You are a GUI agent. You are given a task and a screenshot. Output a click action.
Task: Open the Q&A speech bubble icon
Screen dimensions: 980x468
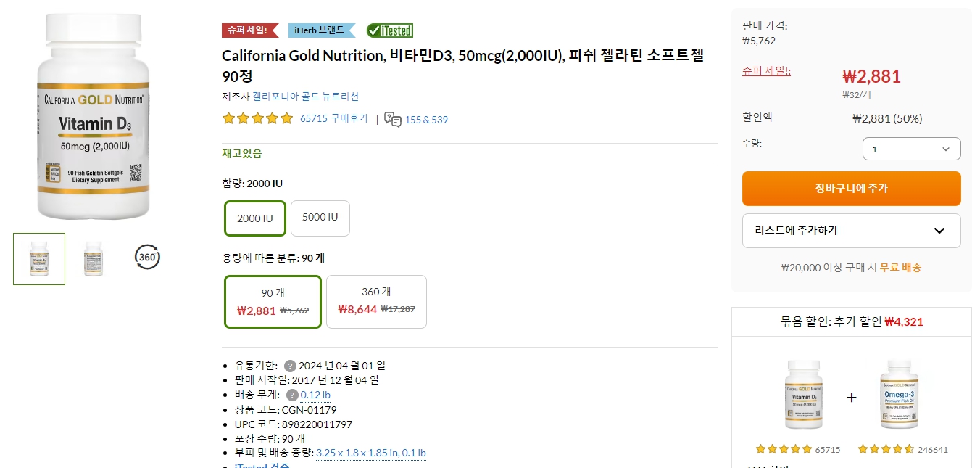(392, 120)
